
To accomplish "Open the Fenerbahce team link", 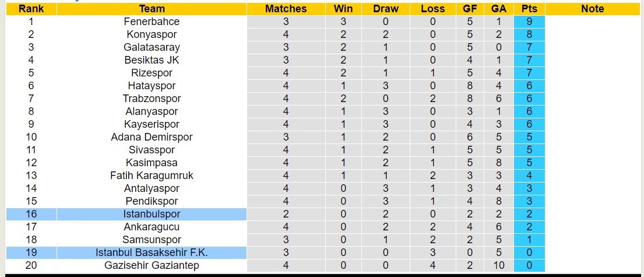I will pos(152,22).
